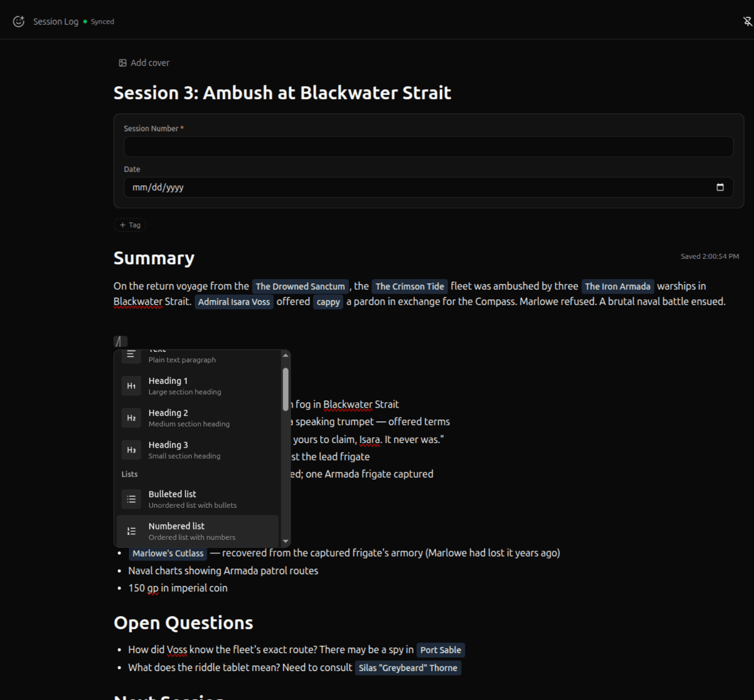
Task: Click the Tag chip to add a tag
Action: pyautogui.click(x=130, y=225)
